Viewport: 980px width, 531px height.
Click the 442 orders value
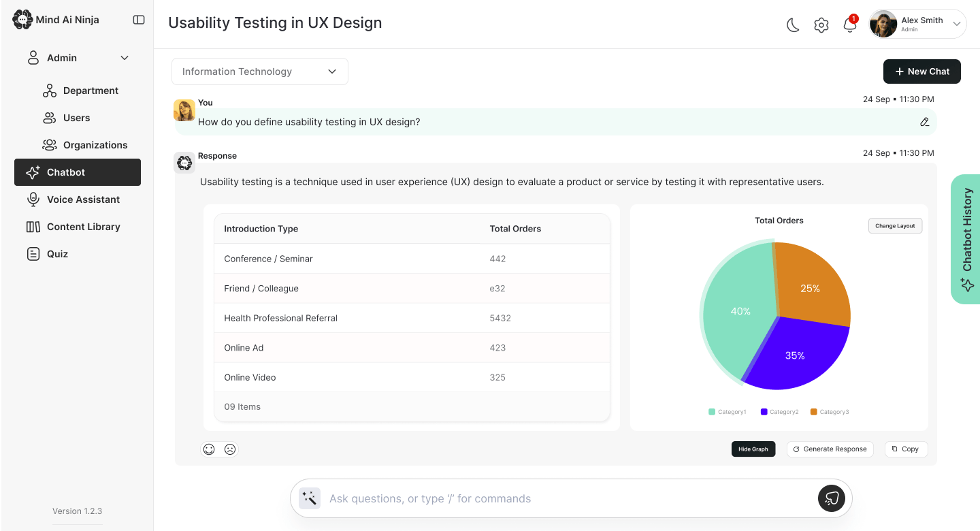pyautogui.click(x=497, y=259)
